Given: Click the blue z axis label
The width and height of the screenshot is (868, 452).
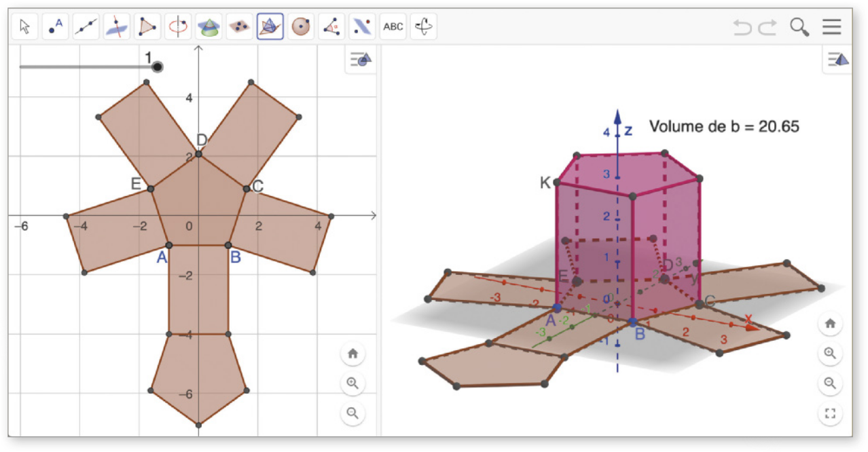Looking at the screenshot, I should pos(628,130).
